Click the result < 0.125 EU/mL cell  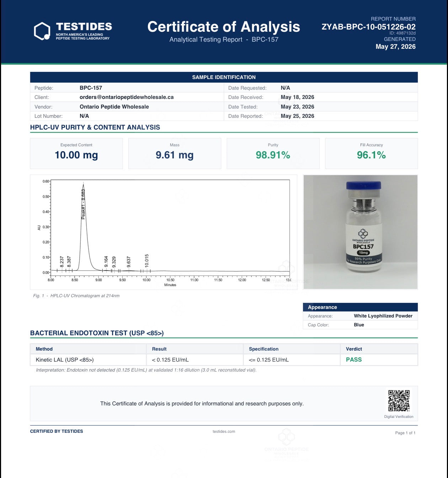pyautogui.click(x=195, y=360)
